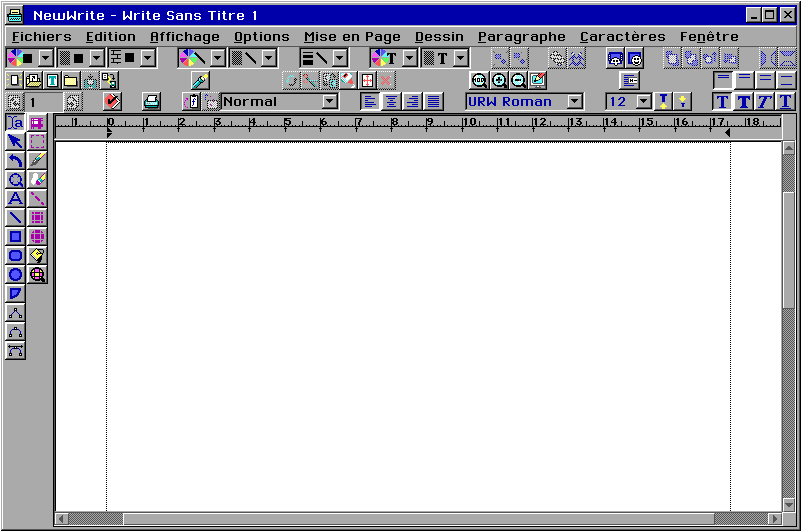Click the printer icon
802x532 pixels.
click(151, 101)
